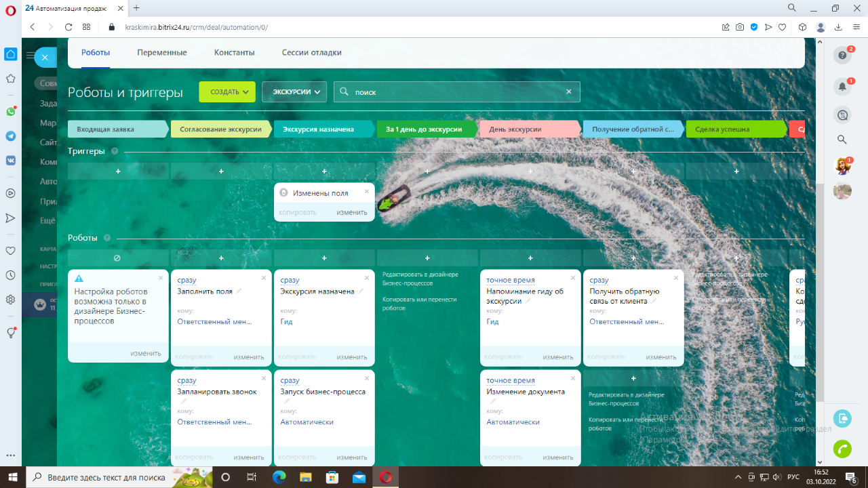The height and width of the screenshot is (488, 868).
Task: Select the Автоматизация продаж browser tab
Action: tap(75, 8)
